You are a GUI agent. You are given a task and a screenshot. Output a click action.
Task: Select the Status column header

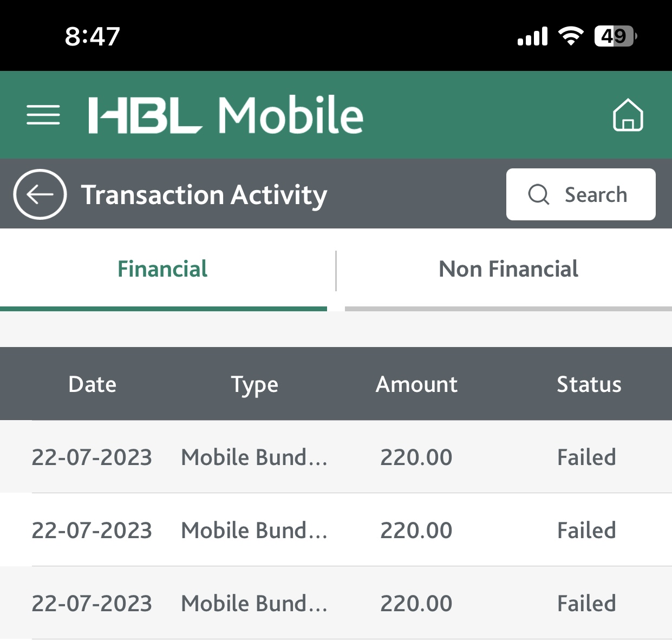click(589, 384)
